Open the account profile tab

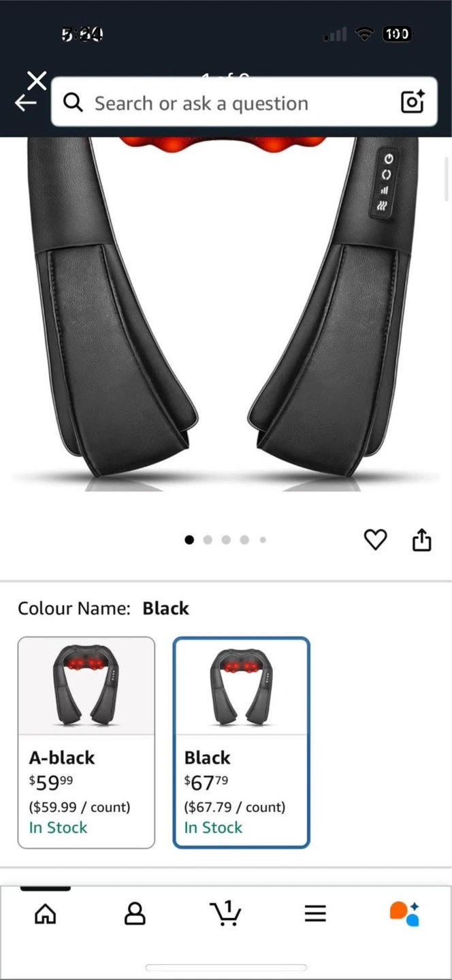(135, 914)
